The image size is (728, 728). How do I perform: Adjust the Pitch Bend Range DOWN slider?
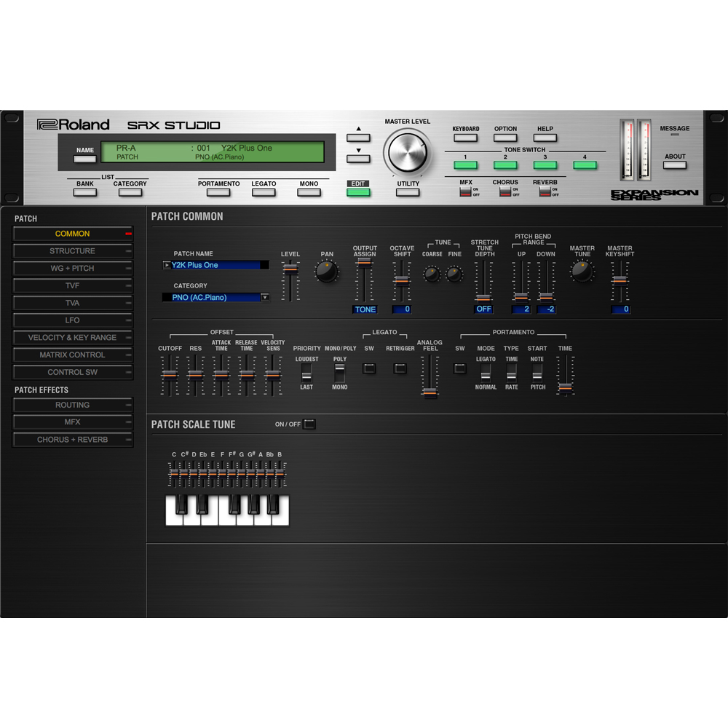[x=547, y=297]
